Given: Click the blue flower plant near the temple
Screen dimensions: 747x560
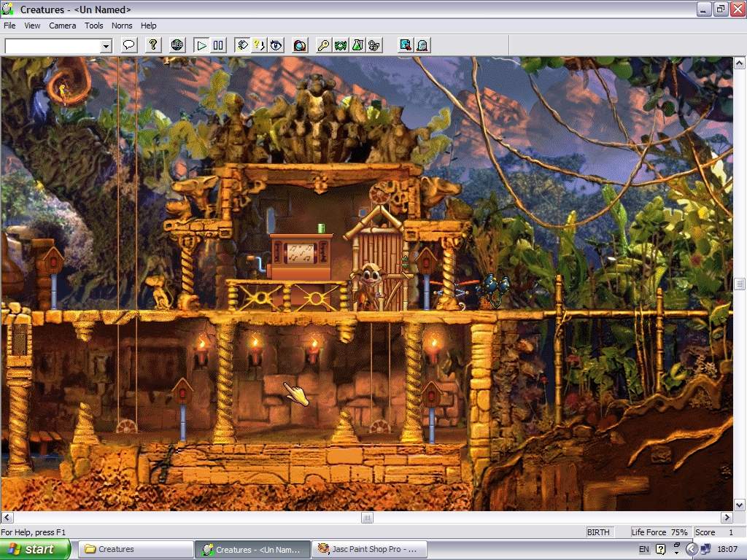Looking at the screenshot, I should [495, 289].
